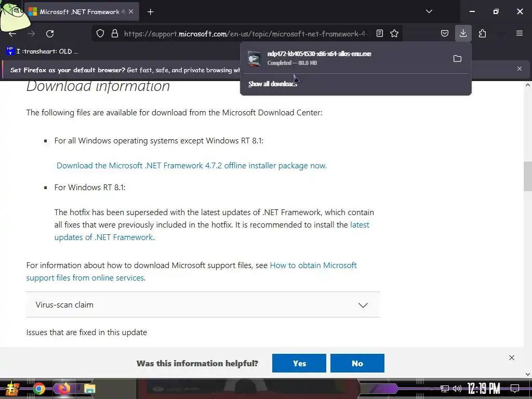This screenshot has height=399, width=532.
Task: Switch to Firefox in the taskbar
Action: pos(64,389)
